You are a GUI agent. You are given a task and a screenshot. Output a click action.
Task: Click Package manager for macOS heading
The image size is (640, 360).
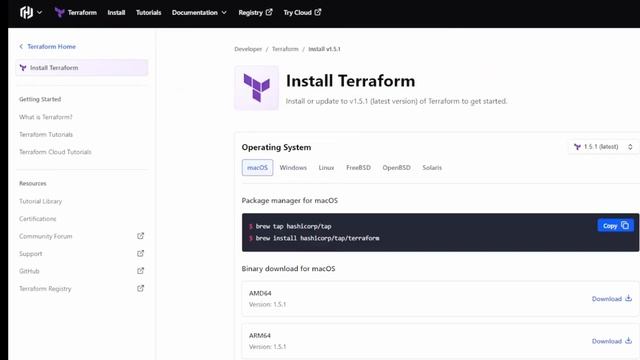[290, 200]
